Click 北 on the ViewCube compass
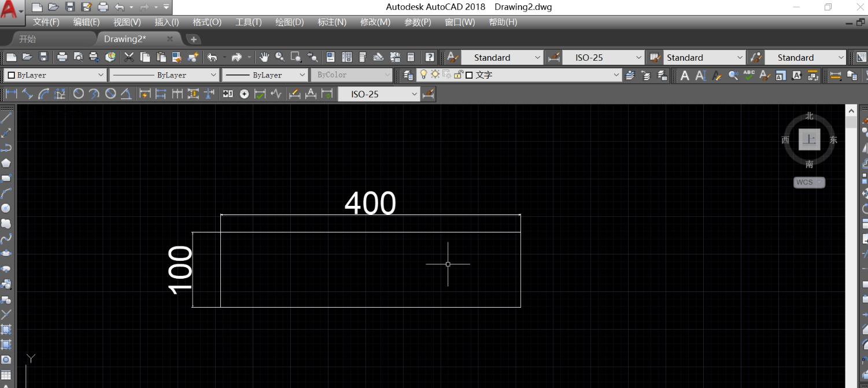This screenshot has height=388, width=868. pos(810,116)
